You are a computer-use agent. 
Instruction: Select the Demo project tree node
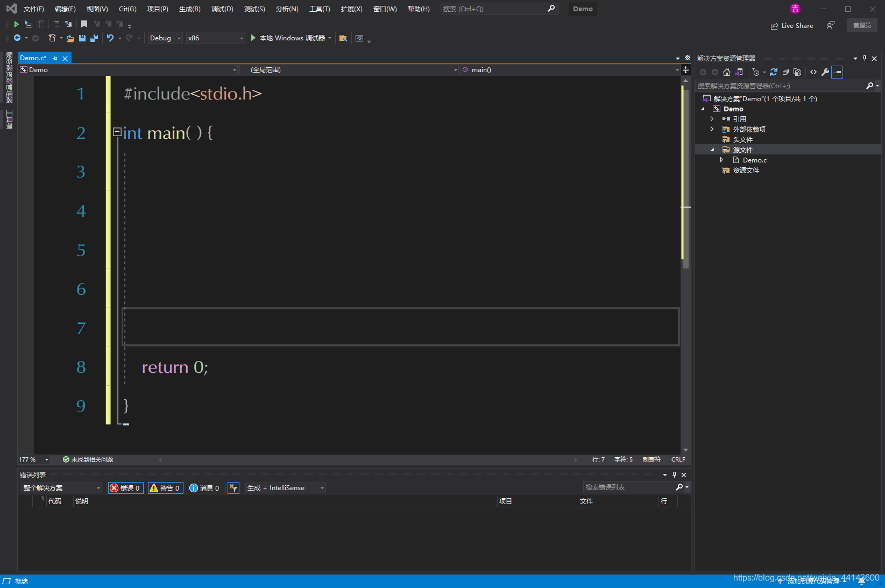[733, 109]
